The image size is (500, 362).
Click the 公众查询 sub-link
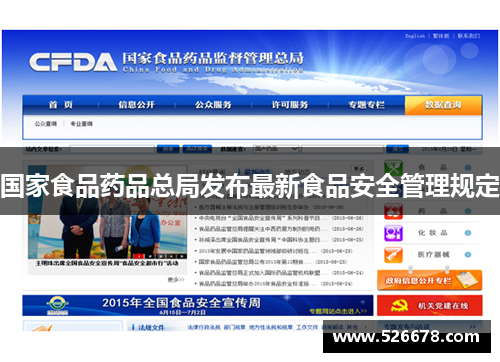pos(46,124)
